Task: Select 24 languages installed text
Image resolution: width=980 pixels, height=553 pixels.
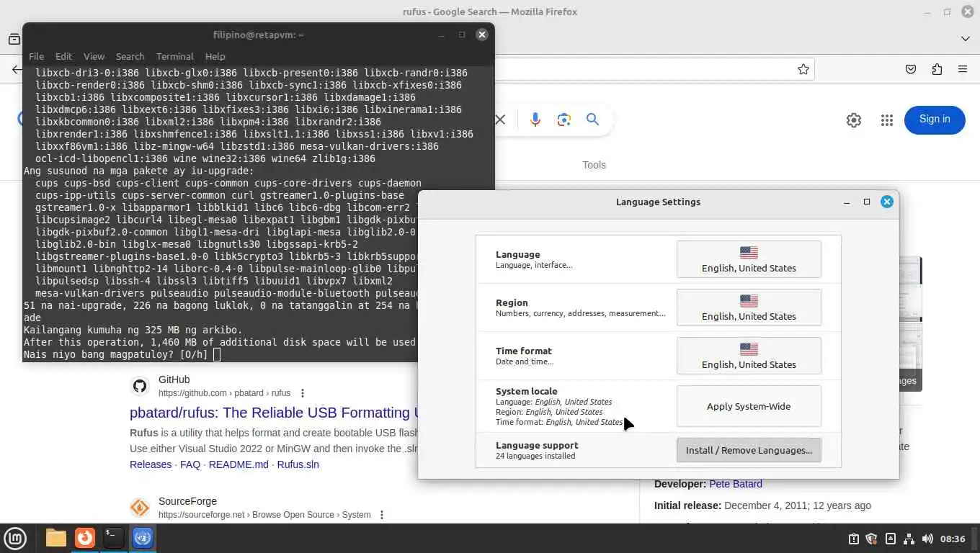Action: click(535, 456)
